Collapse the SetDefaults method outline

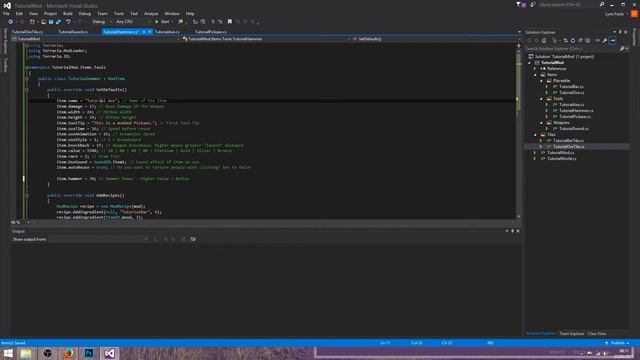click(27, 90)
